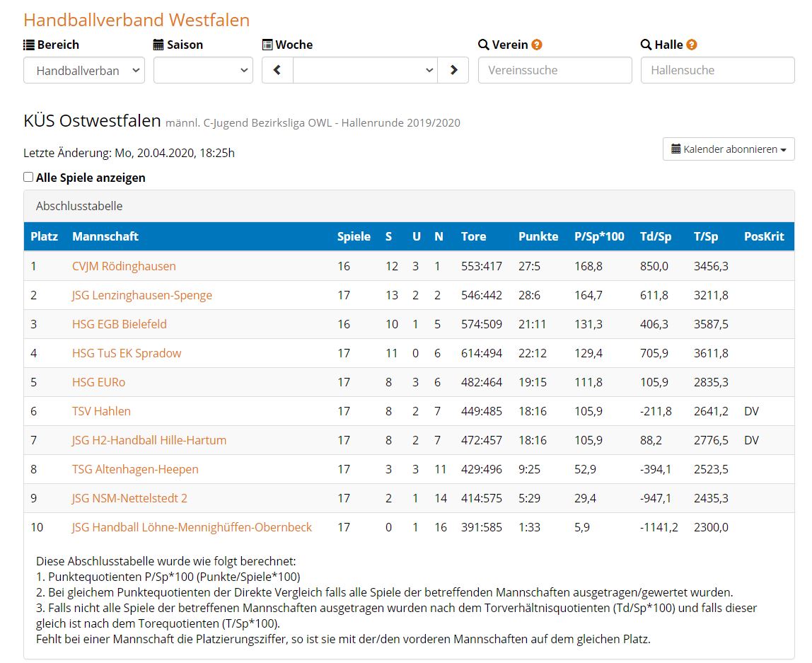
Task: Click the Spiele column header
Action: 354,237
